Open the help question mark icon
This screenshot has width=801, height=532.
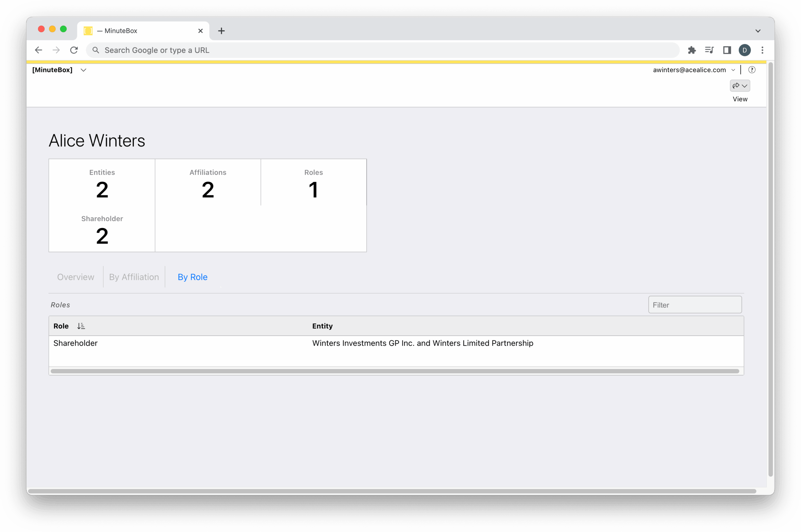pos(752,70)
